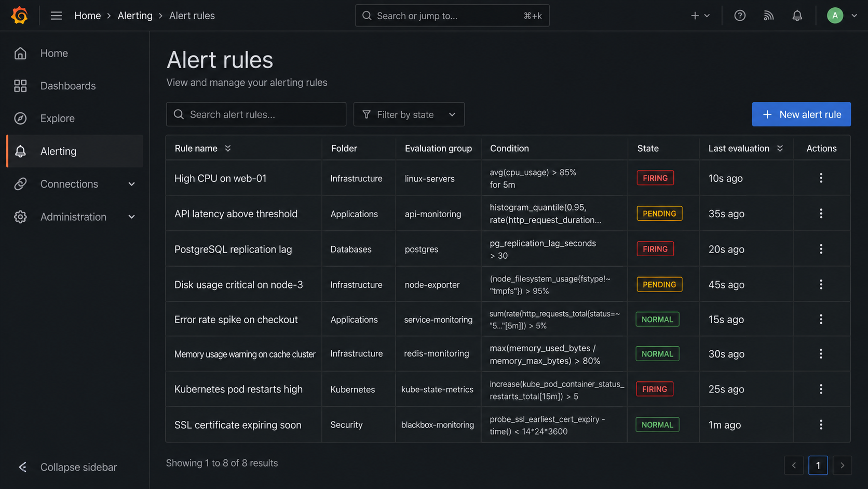
Task: Focus the Search alert rules field
Action: point(256,114)
